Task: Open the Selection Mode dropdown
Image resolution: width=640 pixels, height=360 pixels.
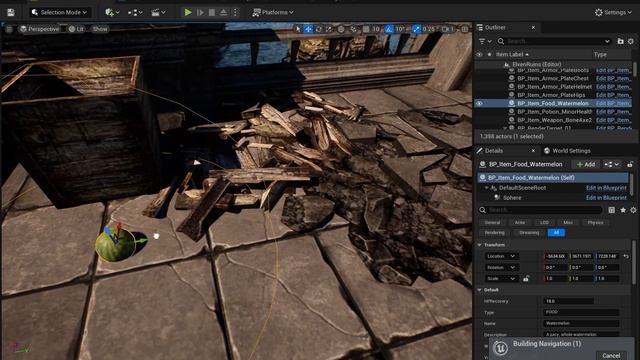Action: [x=60, y=12]
